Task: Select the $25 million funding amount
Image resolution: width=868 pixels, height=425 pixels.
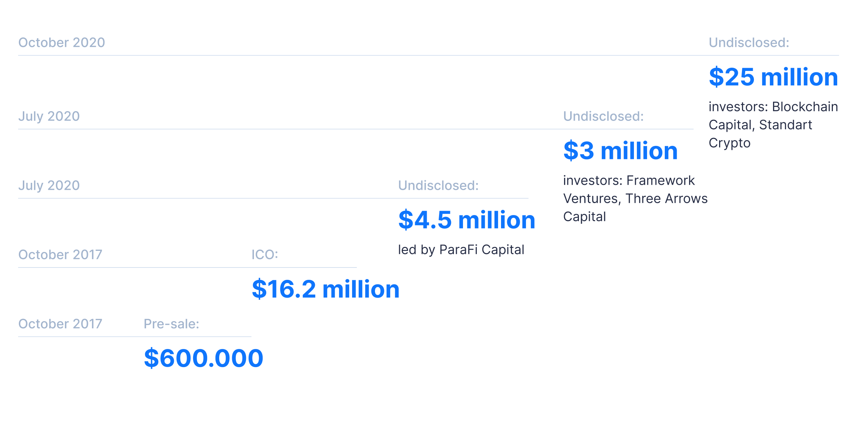Action: click(x=773, y=77)
